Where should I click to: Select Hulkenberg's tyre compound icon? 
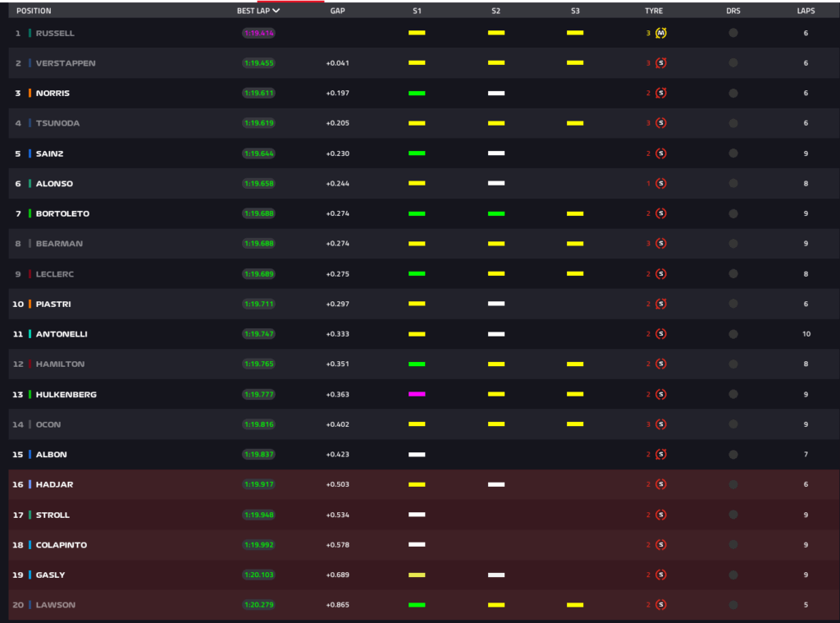click(661, 395)
